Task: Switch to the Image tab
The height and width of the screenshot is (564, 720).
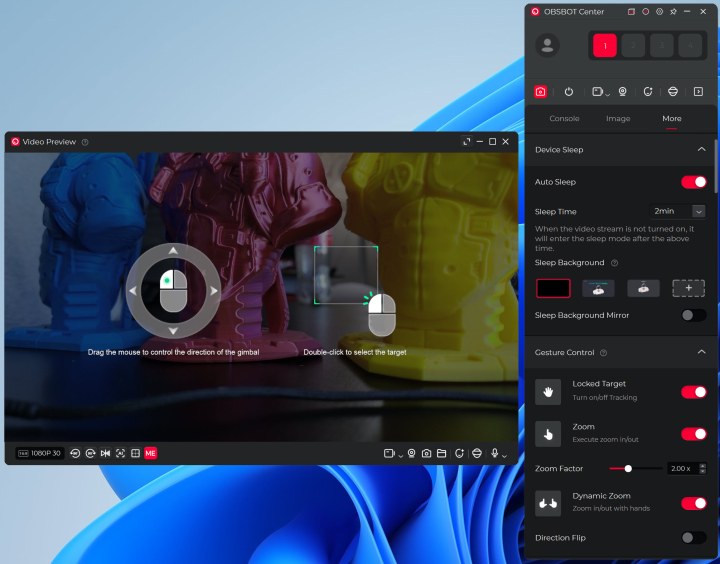Action: 618,118
